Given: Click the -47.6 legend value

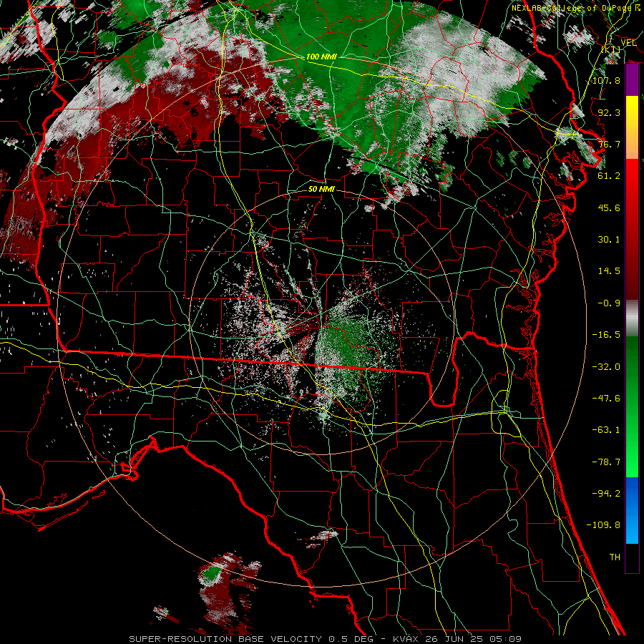Looking at the screenshot, I should tap(606, 399).
